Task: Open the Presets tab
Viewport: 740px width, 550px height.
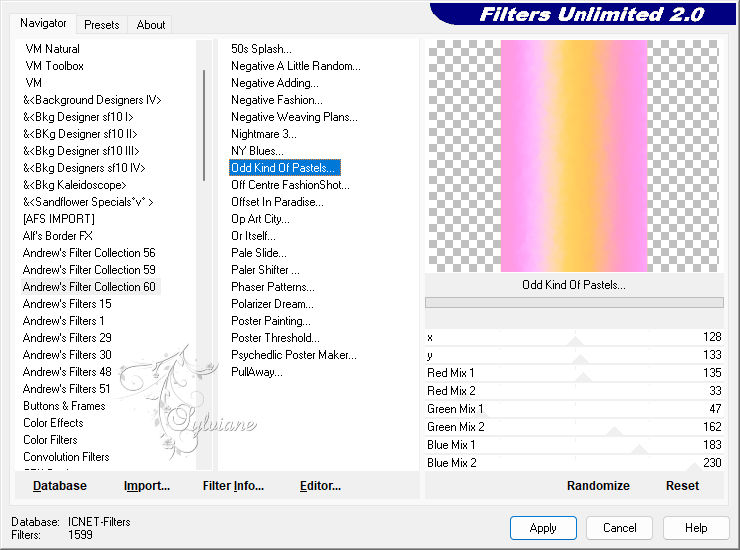Action: click(101, 25)
